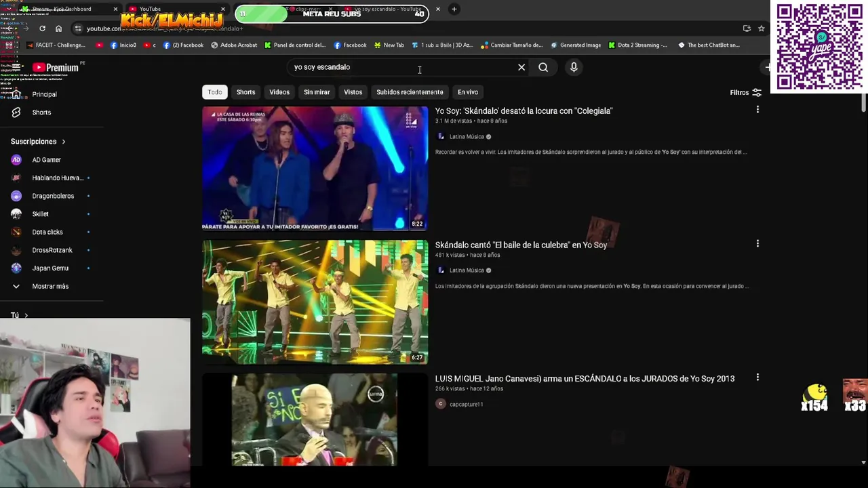Open the browser apps grid shortcut
Viewport: 868px width, 488px height.
(9, 45)
